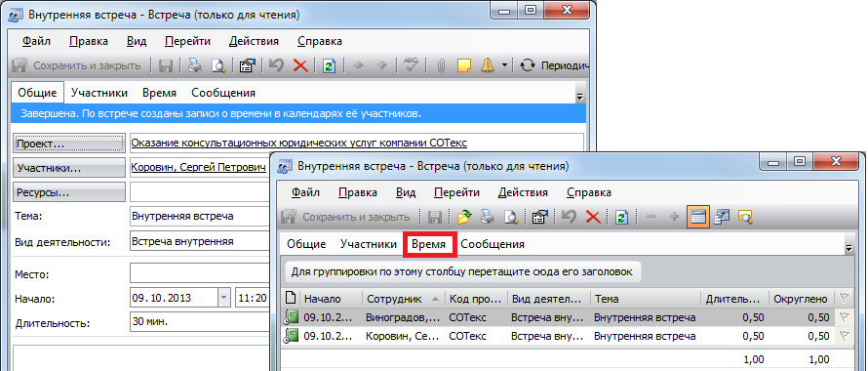Click the undo arrow in the back window toolbar
The image size is (868, 371).
tap(276, 65)
